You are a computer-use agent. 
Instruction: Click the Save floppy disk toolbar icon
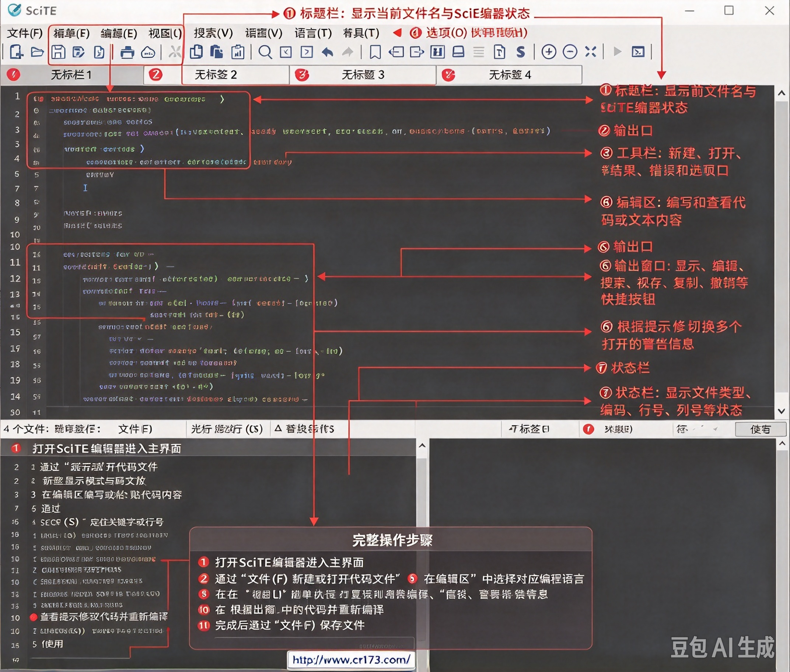(x=58, y=52)
